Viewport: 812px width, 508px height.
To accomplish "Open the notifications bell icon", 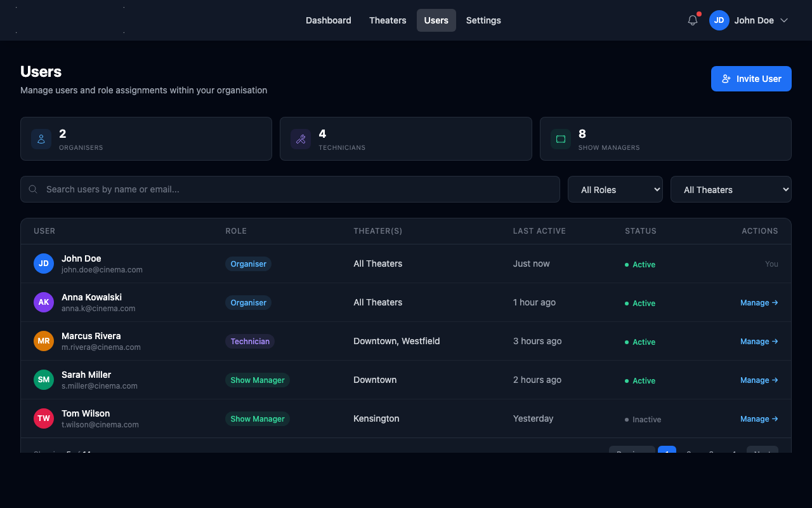I will pyautogui.click(x=693, y=20).
